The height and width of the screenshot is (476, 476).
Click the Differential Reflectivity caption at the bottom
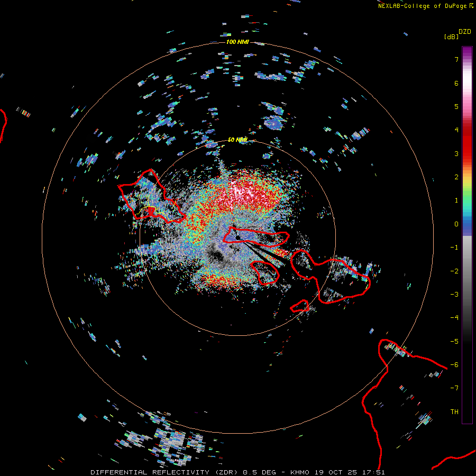coord(237,472)
